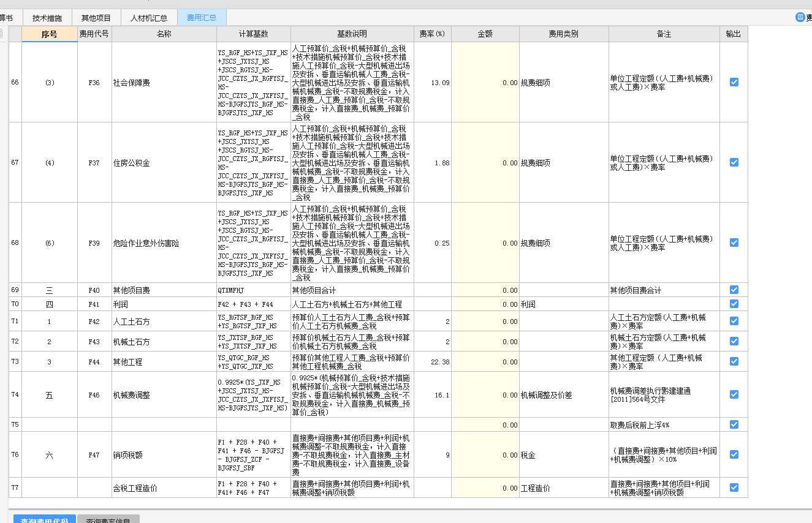Viewport: 812px width, 523px height.
Task: Click the rate cell showing 9
Action: tap(432, 454)
